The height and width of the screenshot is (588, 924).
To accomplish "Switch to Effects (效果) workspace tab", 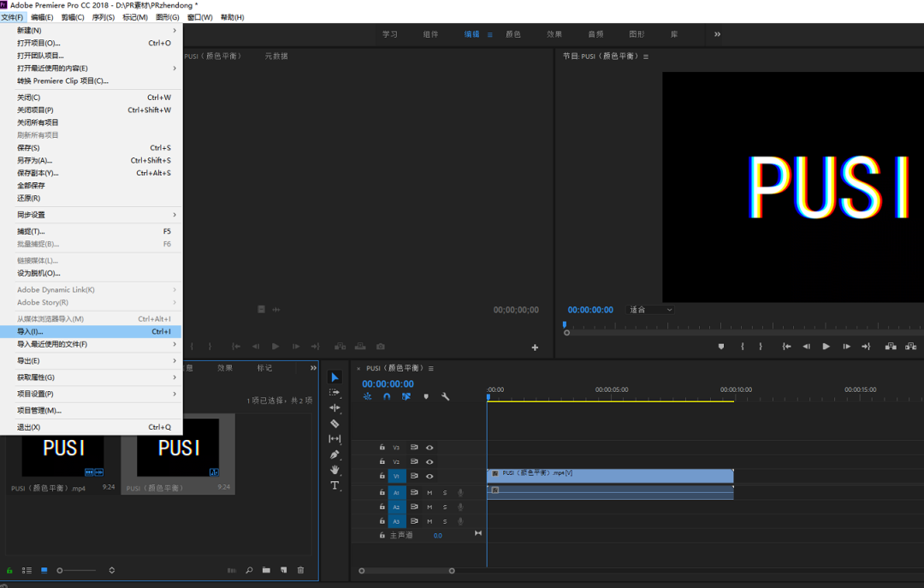I will (554, 34).
